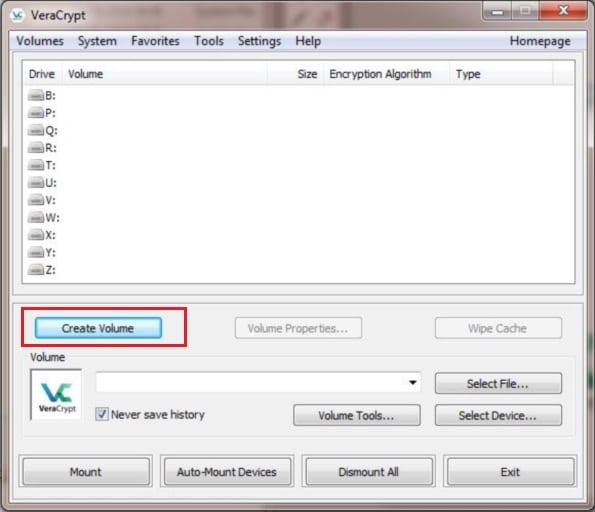Screen dimensions: 595x512
Task: Sort by Size column header
Action: [296, 74]
